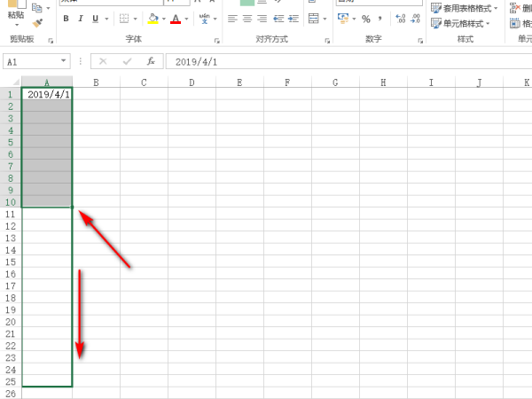Decrease decimal places
Screen dimensions: 532x399
tap(415, 19)
